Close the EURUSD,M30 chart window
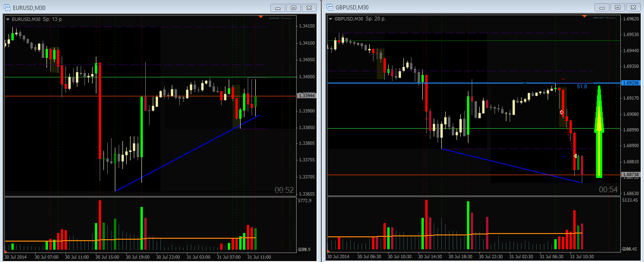Screen dimensions: 644x262 309,8
